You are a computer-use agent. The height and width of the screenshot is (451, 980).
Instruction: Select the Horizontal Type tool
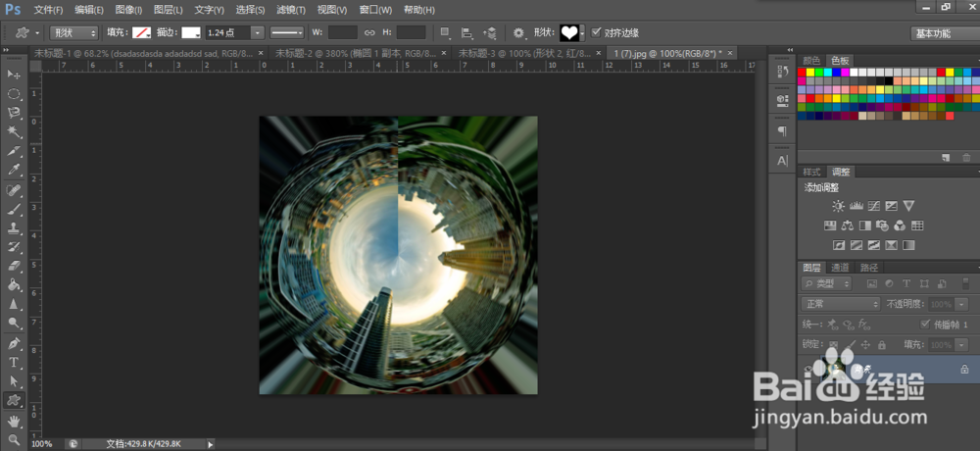14,362
